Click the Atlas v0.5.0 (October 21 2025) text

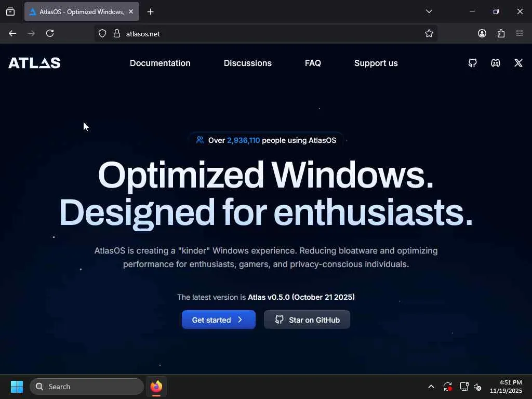coord(301,297)
